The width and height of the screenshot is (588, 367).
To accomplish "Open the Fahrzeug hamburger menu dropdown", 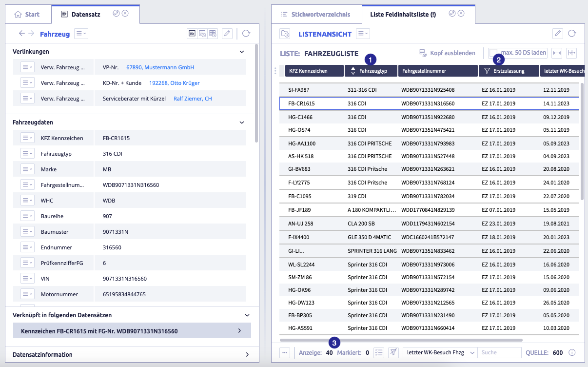I will point(81,34).
